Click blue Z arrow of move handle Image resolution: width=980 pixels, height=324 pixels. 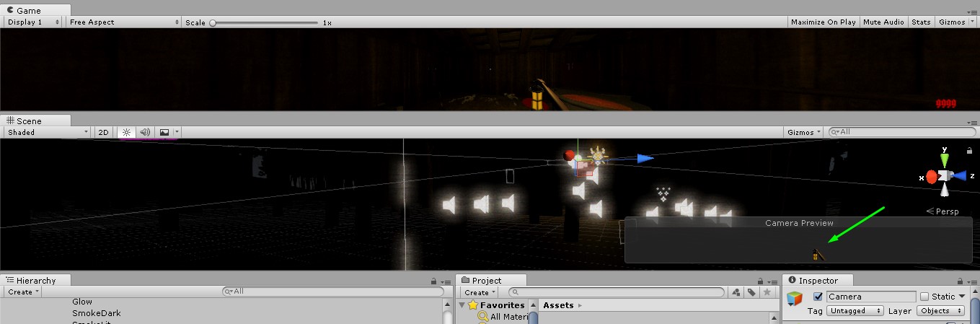click(x=646, y=159)
